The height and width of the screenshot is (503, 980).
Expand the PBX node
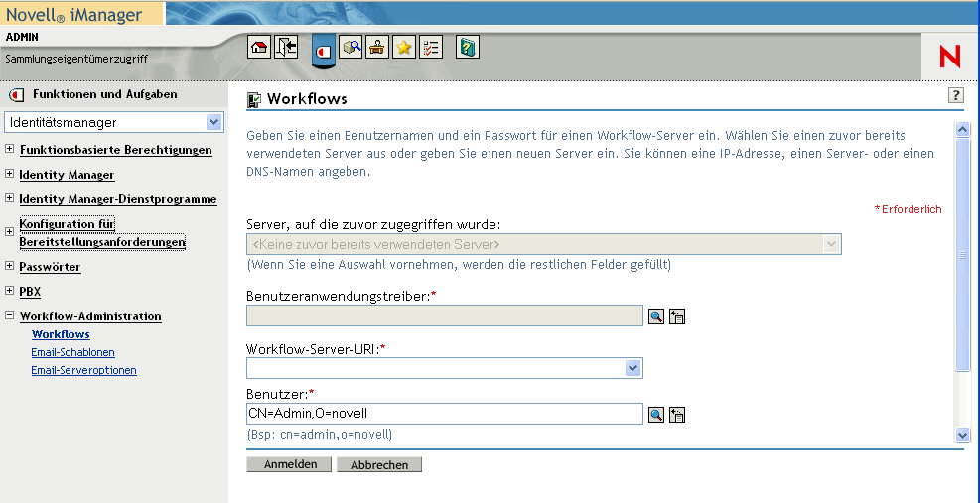point(9,291)
